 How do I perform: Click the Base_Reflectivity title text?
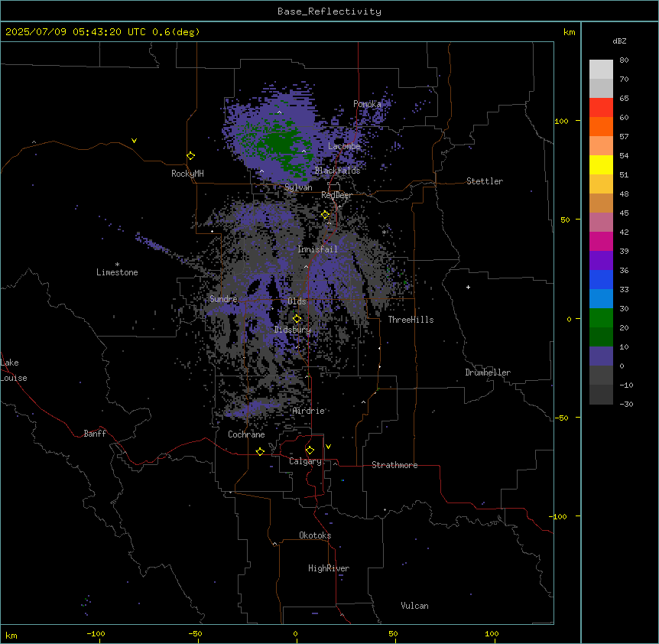pos(329,11)
